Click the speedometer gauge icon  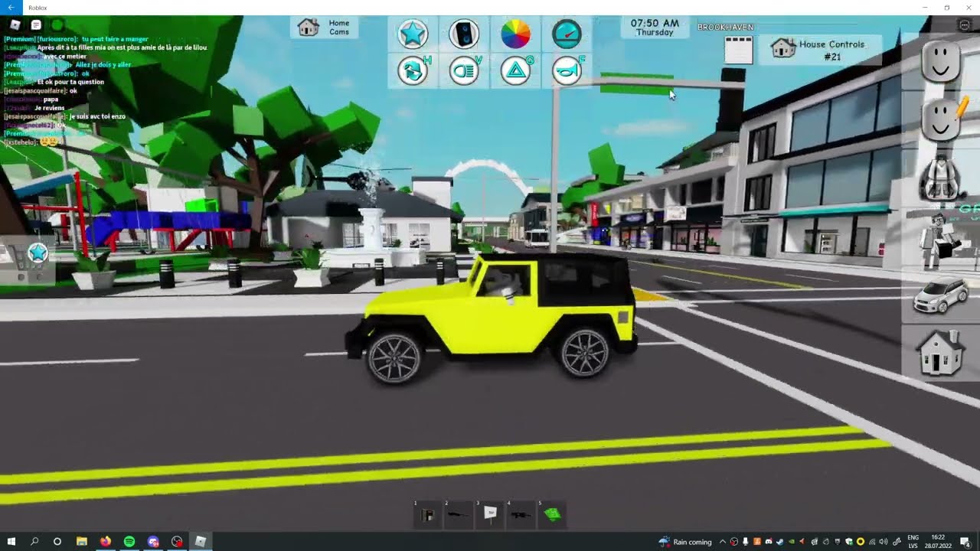pos(567,34)
